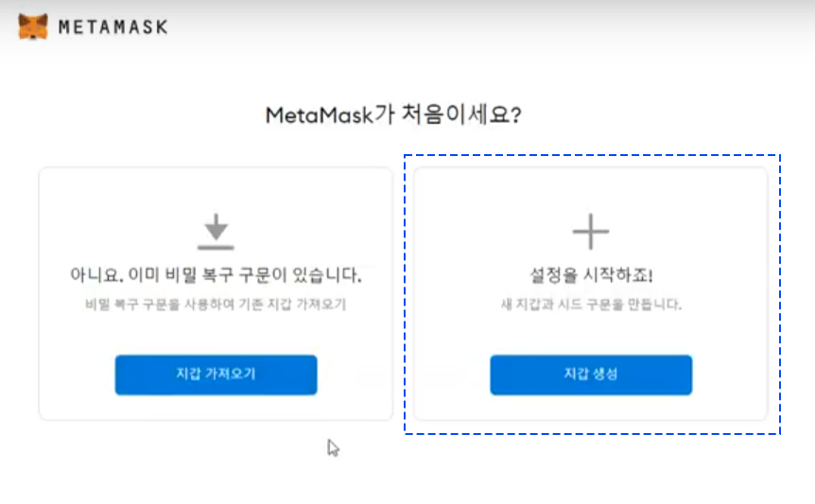Click the title '아니요. 이미 비밀 복구 구문이 있습니다.'
Viewport: 815px width, 504px height.
click(x=216, y=274)
